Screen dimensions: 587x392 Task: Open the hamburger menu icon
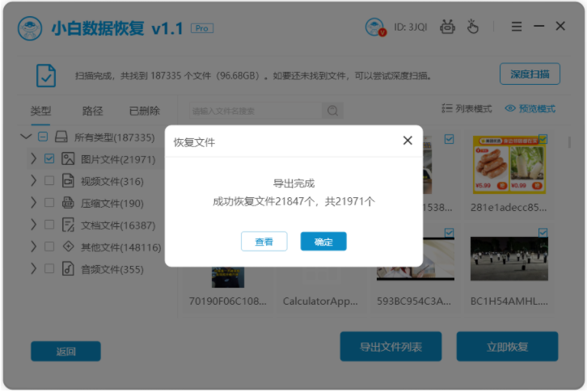click(517, 26)
